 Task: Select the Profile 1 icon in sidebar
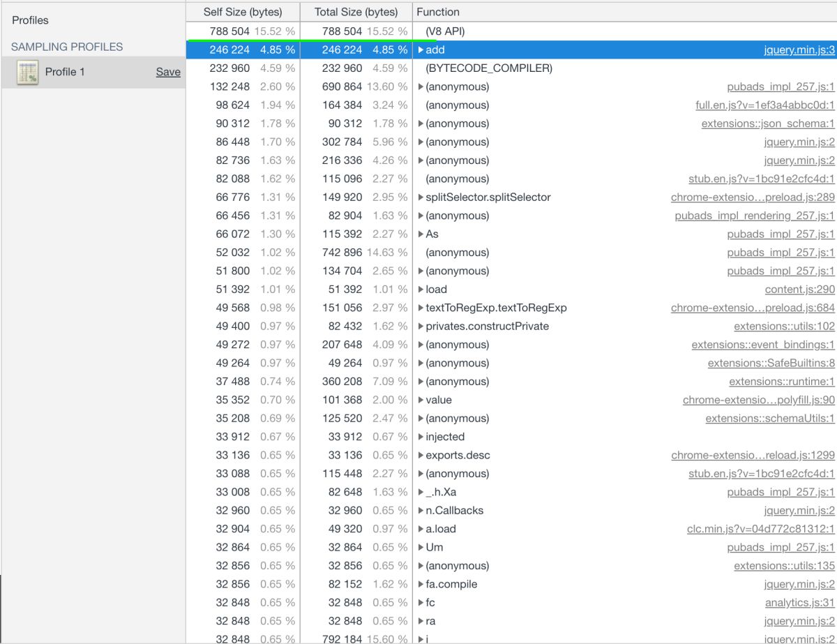click(28, 72)
